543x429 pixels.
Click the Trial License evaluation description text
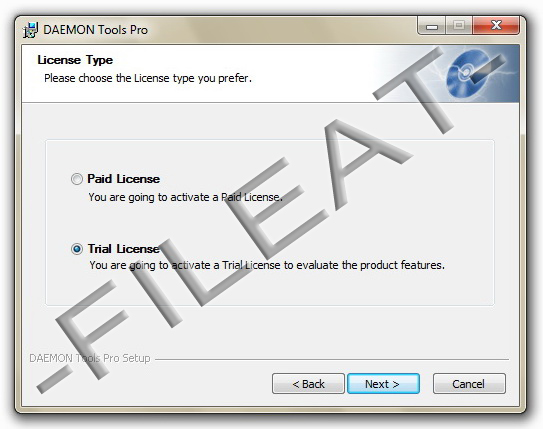pyautogui.click(x=267, y=265)
